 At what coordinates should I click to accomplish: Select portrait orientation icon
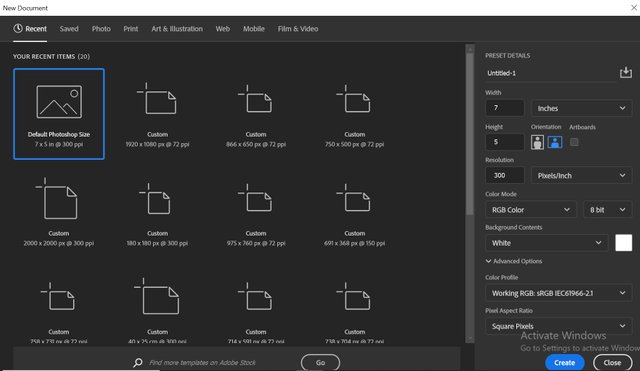coord(537,142)
